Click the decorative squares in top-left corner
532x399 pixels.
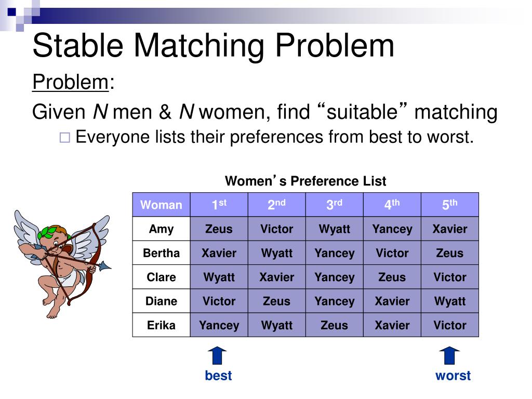click(x=19, y=11)
